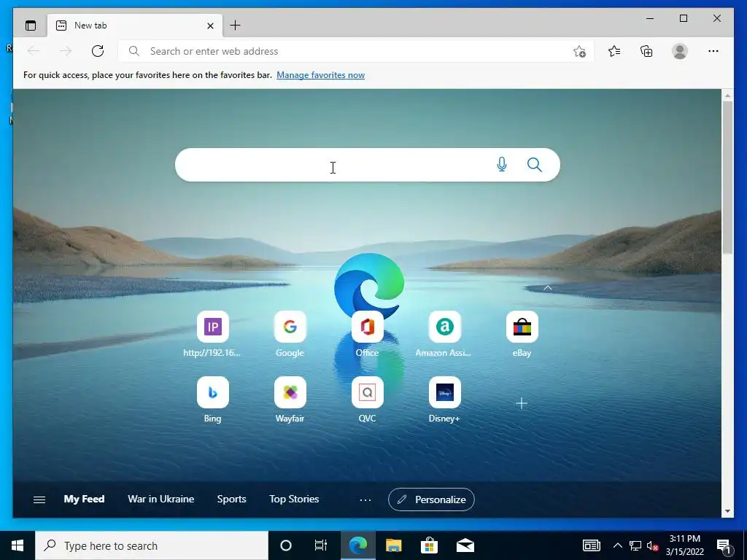Select the War in Ukraine tab
Screen dimensions: 747x560
point(161,499)
